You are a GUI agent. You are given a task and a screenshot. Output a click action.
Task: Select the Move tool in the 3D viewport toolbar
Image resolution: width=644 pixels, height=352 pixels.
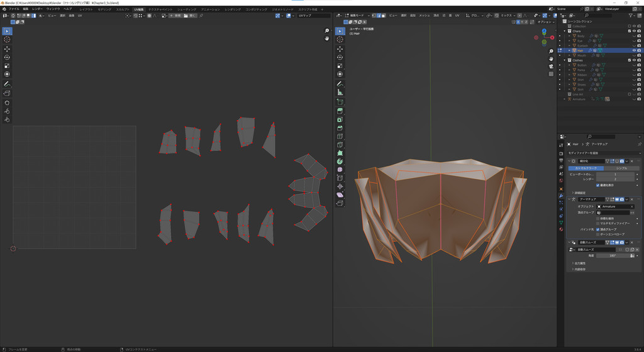(x=340, y=49)
